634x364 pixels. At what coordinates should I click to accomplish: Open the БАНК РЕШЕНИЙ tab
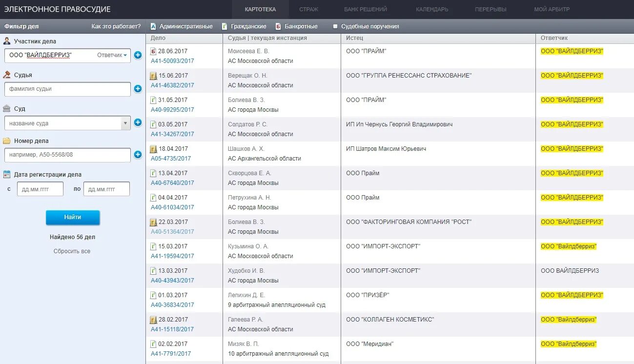coord(366,9)
